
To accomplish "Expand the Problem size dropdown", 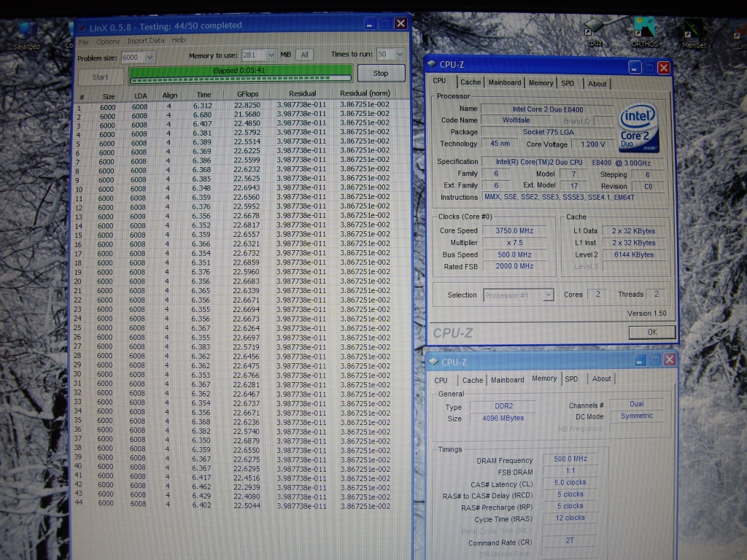I will pos(150,57).
